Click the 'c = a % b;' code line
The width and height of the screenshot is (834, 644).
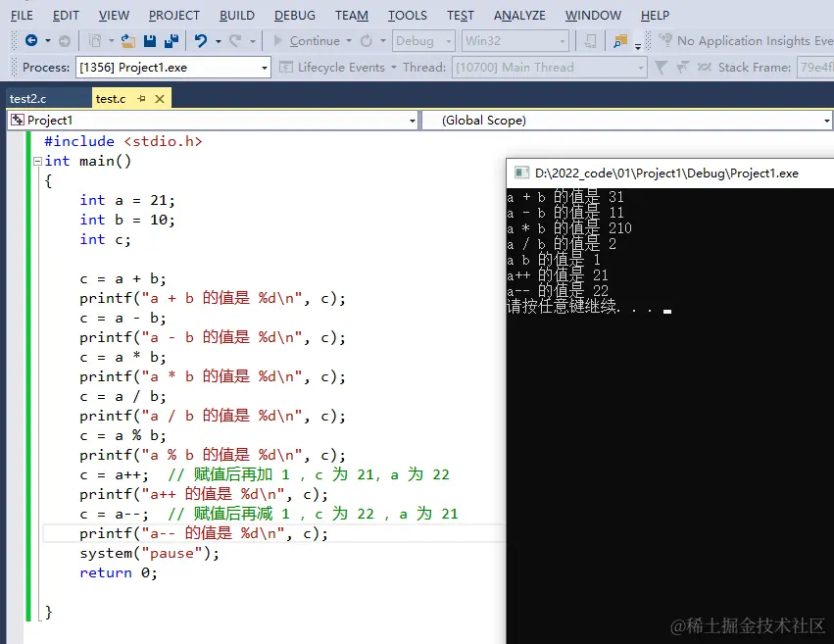[123, 435]
